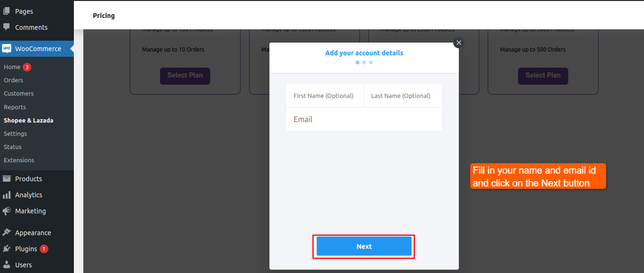Image resolution: width=644 pixels, height=273 pixels.
Task: Click the Users person icon
Action: click(7, 264)
